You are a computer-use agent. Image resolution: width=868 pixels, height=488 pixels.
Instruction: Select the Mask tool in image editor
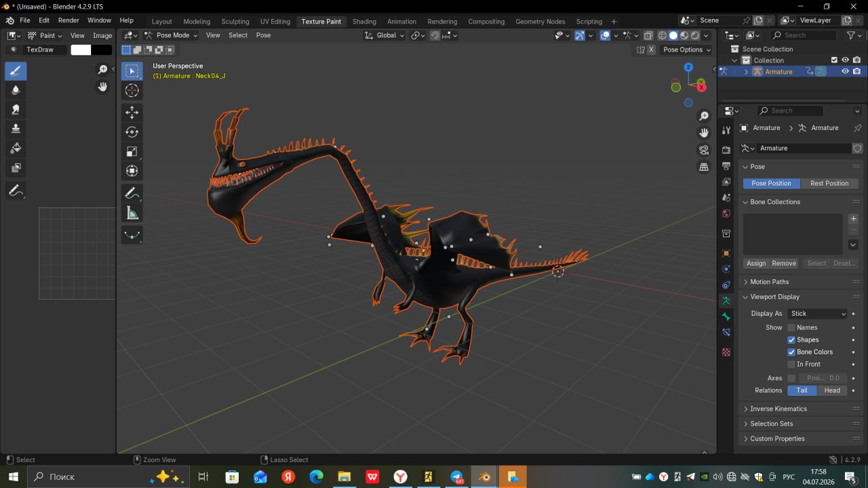pos(16,167)
